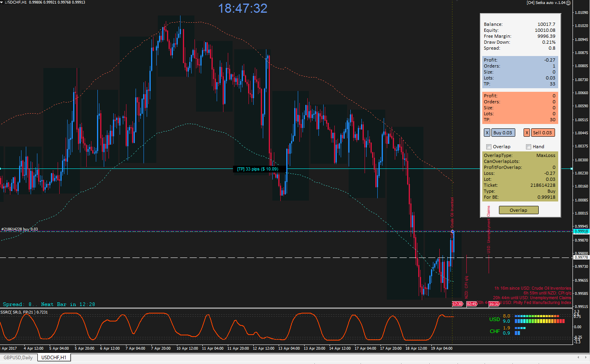Click the Equity value 10010.08
This screenshot has width=590, height=364.
pyautogui.click(x=545, y=30)
